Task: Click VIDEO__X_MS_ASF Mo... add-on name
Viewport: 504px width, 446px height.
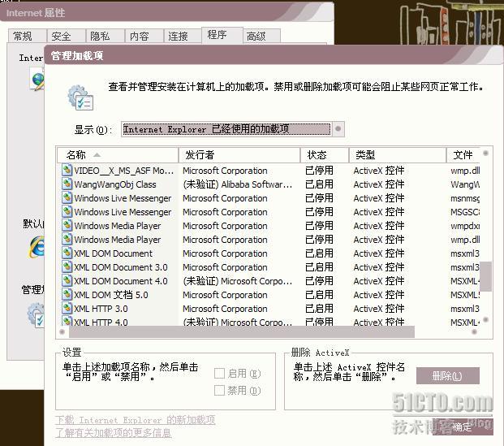Action: [123, 171]
